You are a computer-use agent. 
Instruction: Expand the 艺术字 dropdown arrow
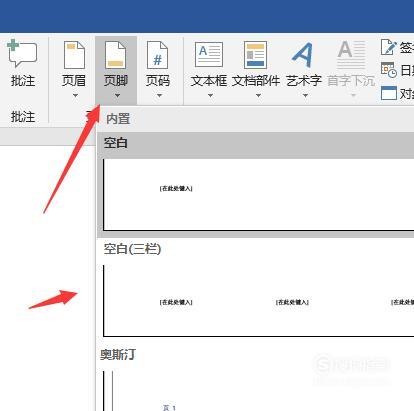305,96
